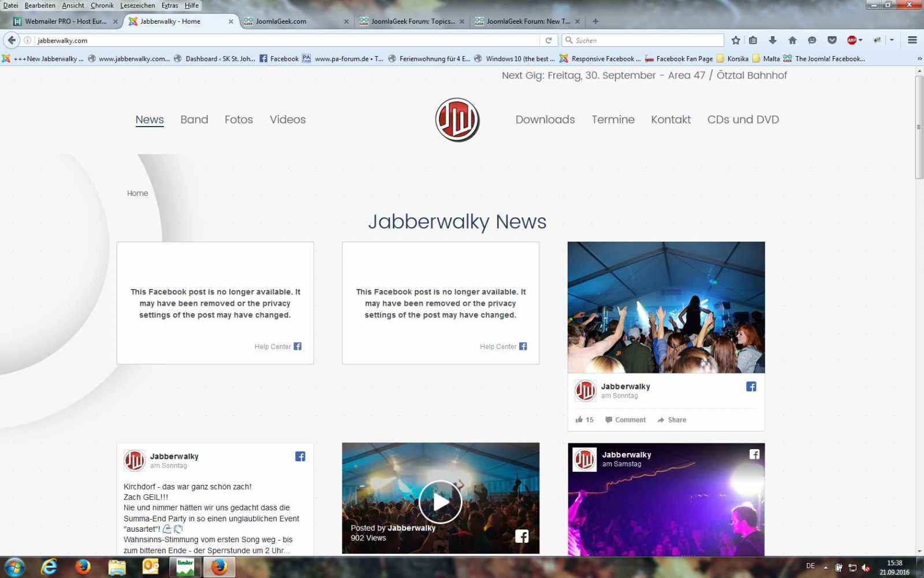Expand the toolbar dropdown arrow before menu

pos(892,40)
